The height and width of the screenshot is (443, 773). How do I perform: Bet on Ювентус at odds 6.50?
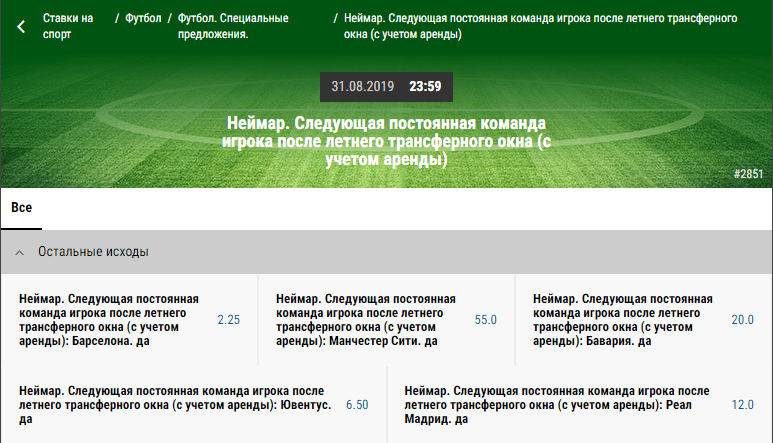pos(357,405)
